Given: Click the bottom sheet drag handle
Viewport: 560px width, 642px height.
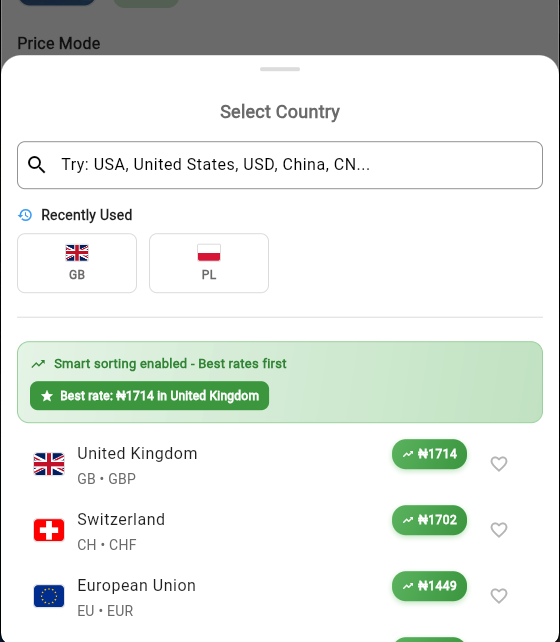Looking at the screenshot, I should (280, 69).
